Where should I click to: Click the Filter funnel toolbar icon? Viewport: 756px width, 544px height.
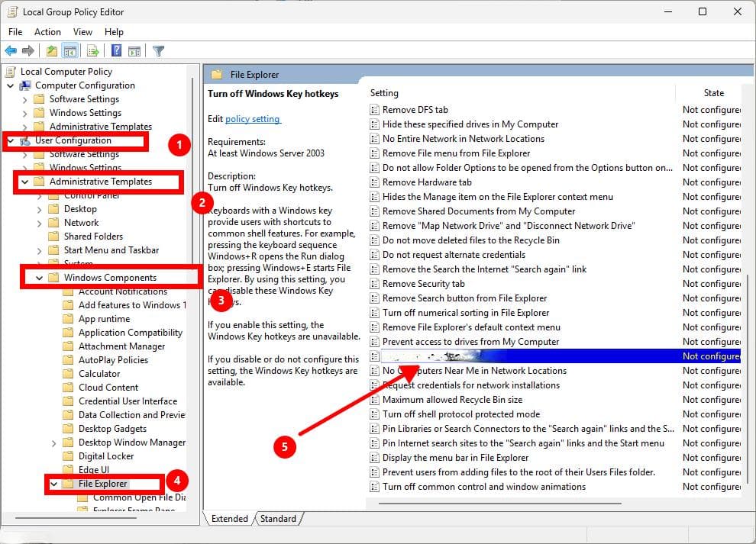[x=158, y=50]
